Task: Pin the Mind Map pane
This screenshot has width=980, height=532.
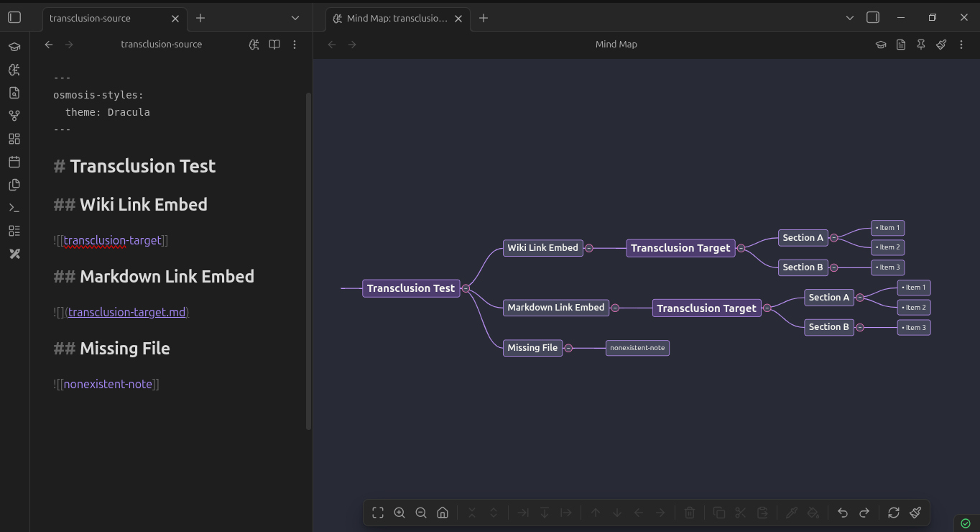Action: [920, 44]
